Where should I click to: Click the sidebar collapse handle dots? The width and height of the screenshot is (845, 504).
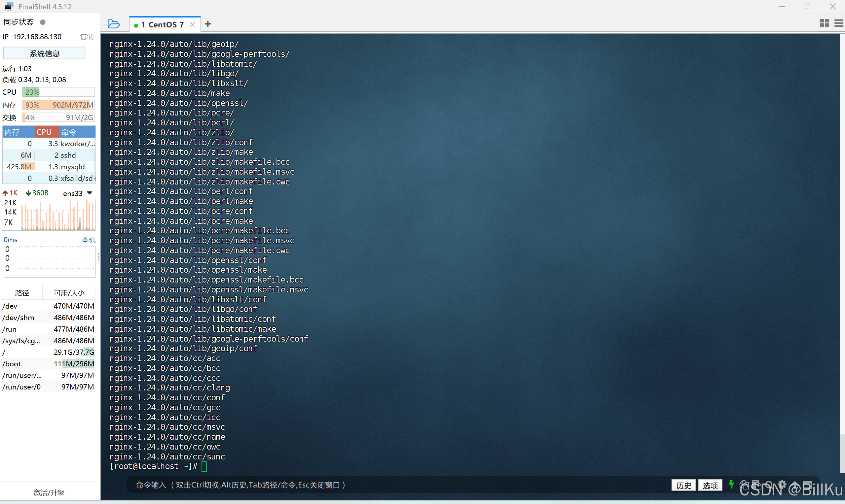[98, 257]
